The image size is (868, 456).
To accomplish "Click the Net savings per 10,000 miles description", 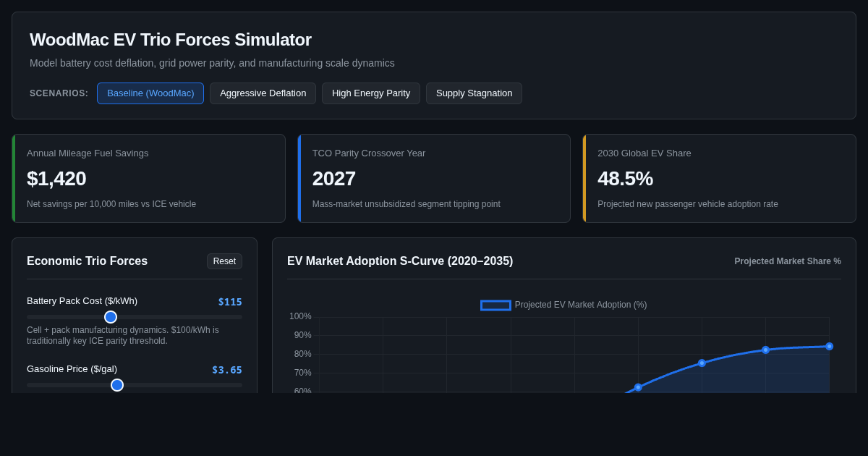I will pos(111,204).
